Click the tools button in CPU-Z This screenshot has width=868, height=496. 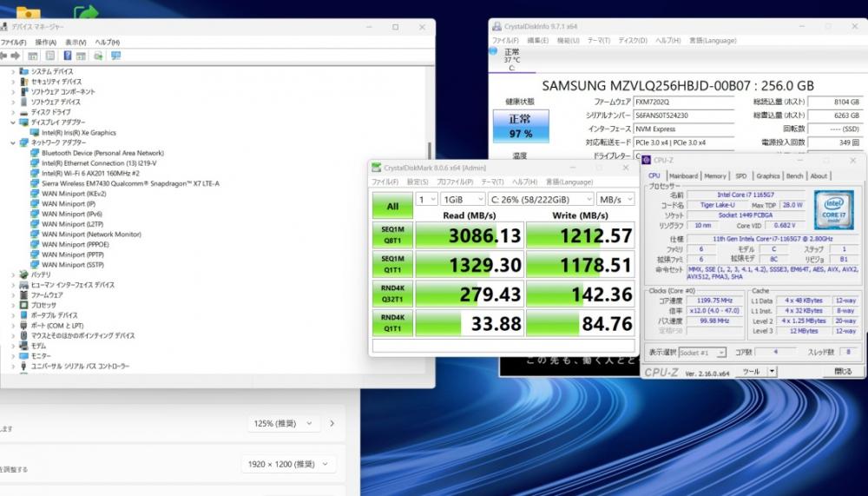[751, 371]
